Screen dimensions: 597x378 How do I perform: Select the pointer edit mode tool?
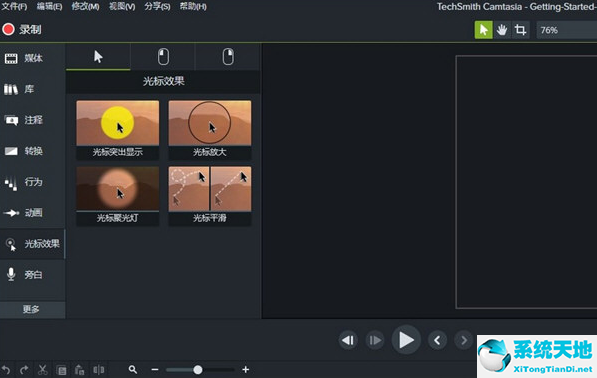(483, 30)
